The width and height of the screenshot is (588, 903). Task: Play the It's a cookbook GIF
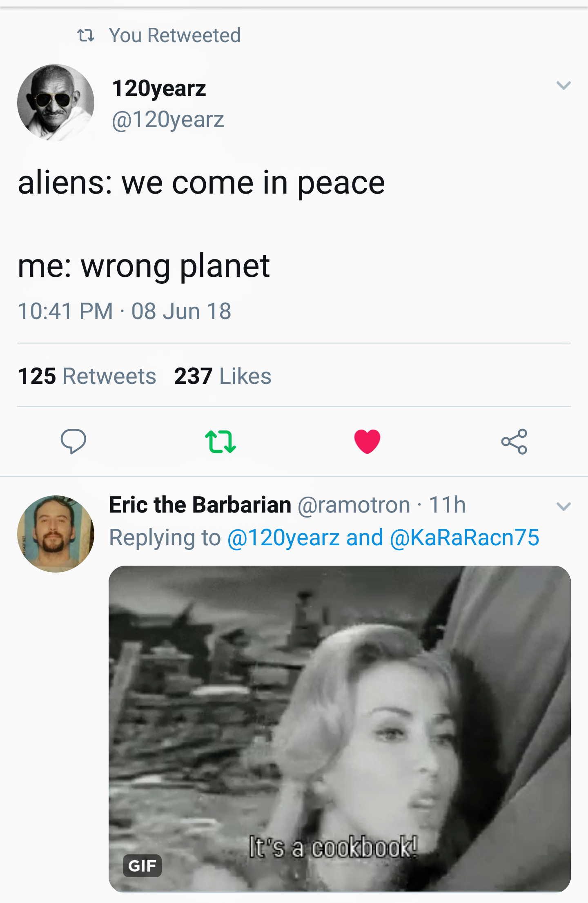[340, 729]
